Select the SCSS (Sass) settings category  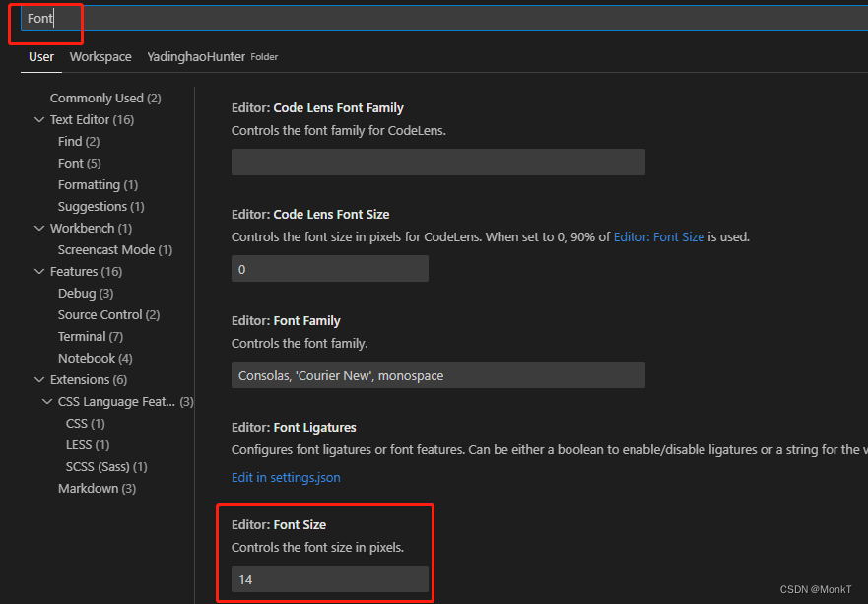pyautogui.click(x=98, y=466)
